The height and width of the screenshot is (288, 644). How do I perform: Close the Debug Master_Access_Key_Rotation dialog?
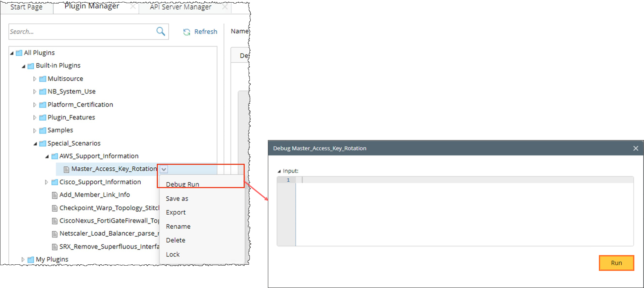tap(636, 148)
